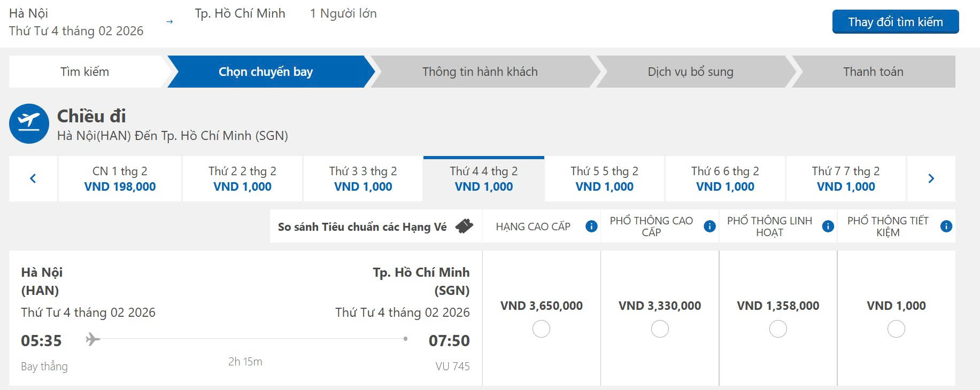This screenshot has height=390, width=980.
Task: Click the small route arrow after Hà Nội
Action: pos(169,22)
